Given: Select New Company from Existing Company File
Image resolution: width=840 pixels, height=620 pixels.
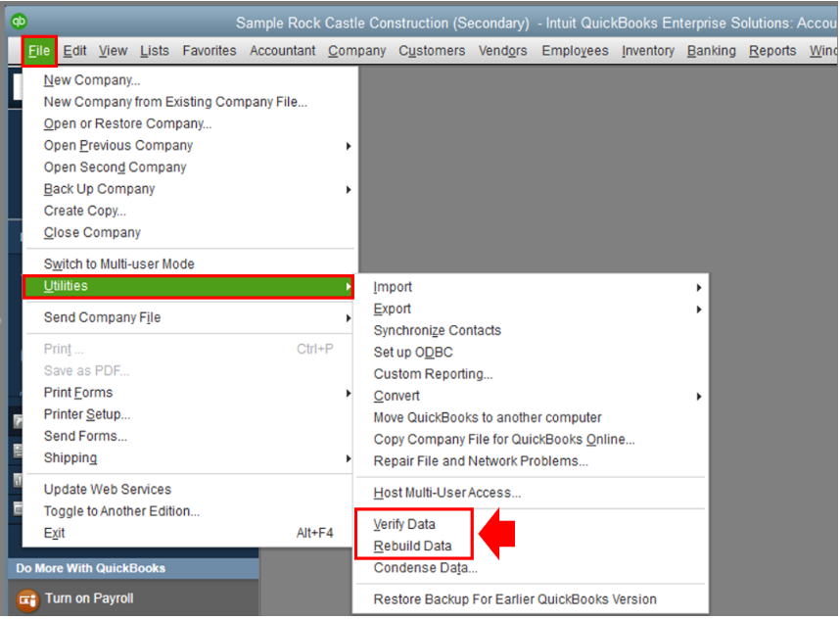Looking at the screenshot, I should point(190,102).
